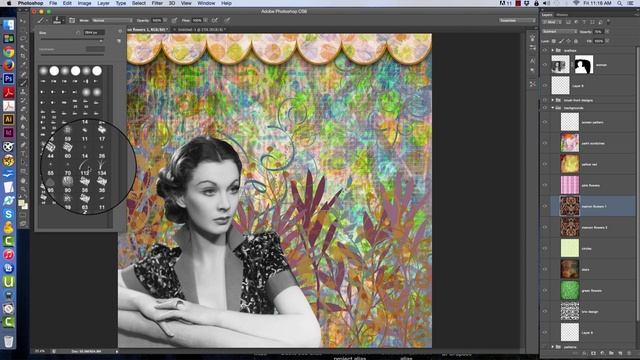This screenshot has width=640, height=360.
Task: Create a new layer icon
Action: (x=620, y=353)
